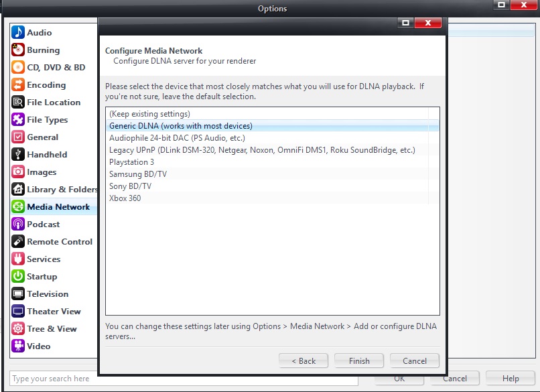The height and width of the screenshot is (392, 540).
Task: Click the Podcast purple icon
Action: (x=18, y=224)
